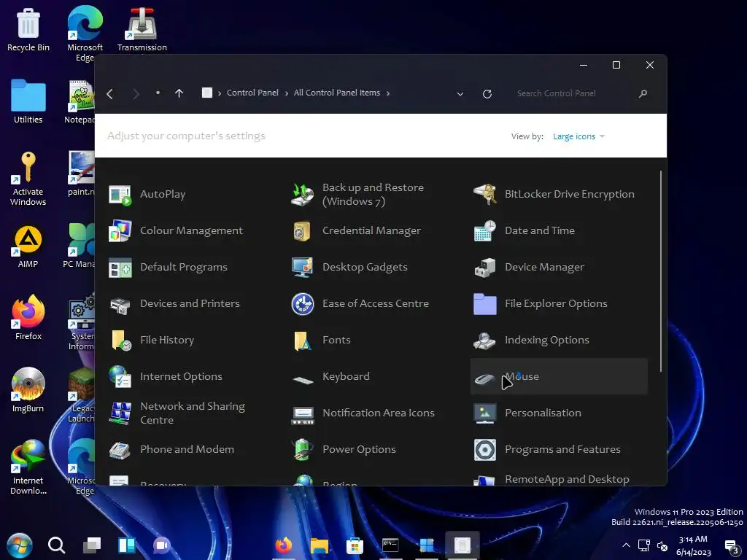Open Notification Area Icons icon

[x=303, y=415]
